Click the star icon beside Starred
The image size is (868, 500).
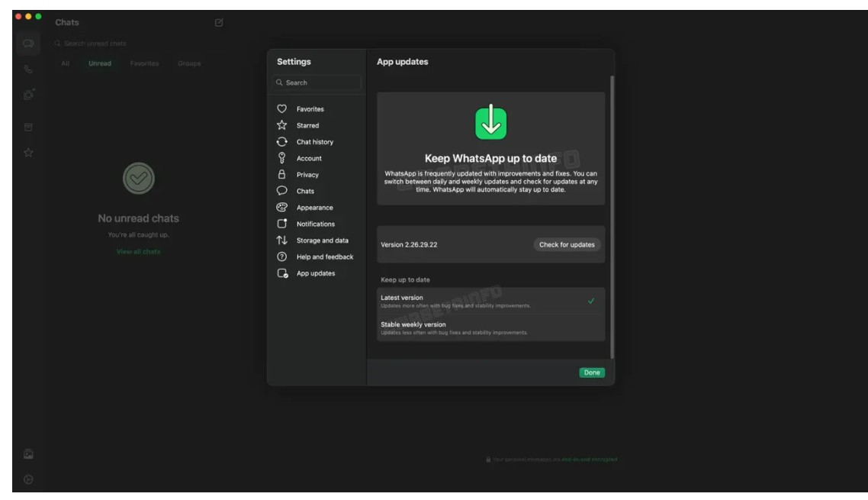click(x=281, y=125)
